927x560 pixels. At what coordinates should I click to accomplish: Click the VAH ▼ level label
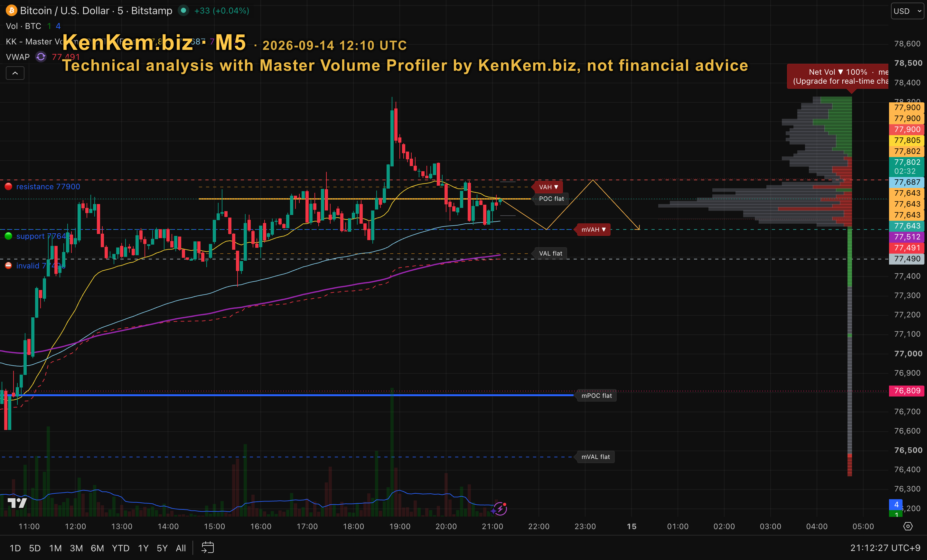(548, 187)
